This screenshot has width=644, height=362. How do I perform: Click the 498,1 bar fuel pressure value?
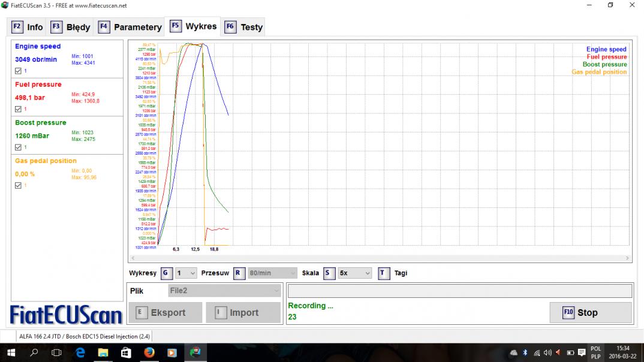tap(30, 98)
